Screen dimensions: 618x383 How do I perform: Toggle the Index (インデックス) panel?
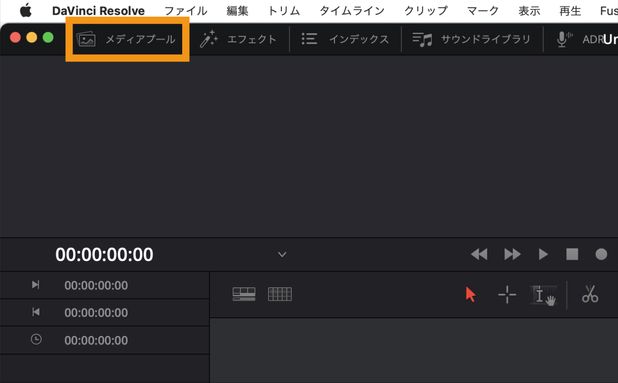click(x=345, y=39)
